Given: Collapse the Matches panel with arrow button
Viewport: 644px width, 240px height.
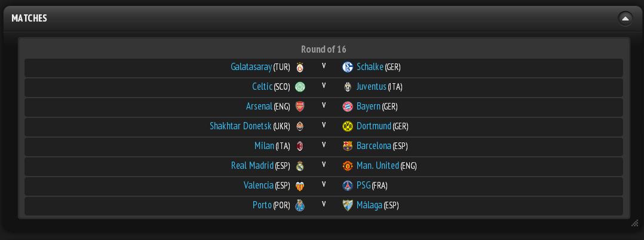Looking at the screenshot, I should [x=625, y=19].
